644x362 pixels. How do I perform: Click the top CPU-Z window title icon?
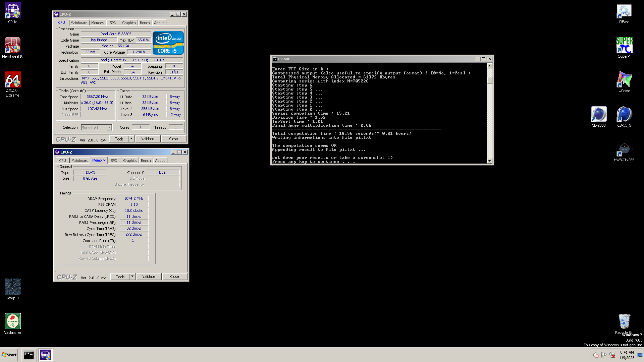click(x=56, y=14)
